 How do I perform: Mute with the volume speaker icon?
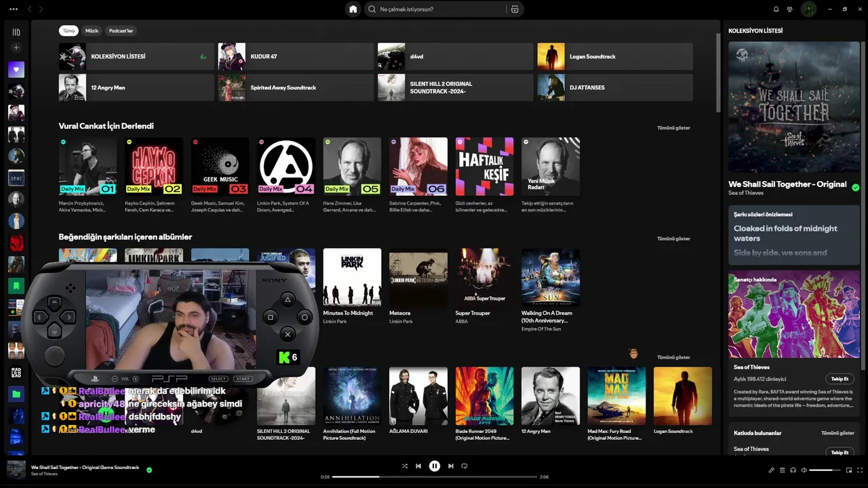pos(804,470)
